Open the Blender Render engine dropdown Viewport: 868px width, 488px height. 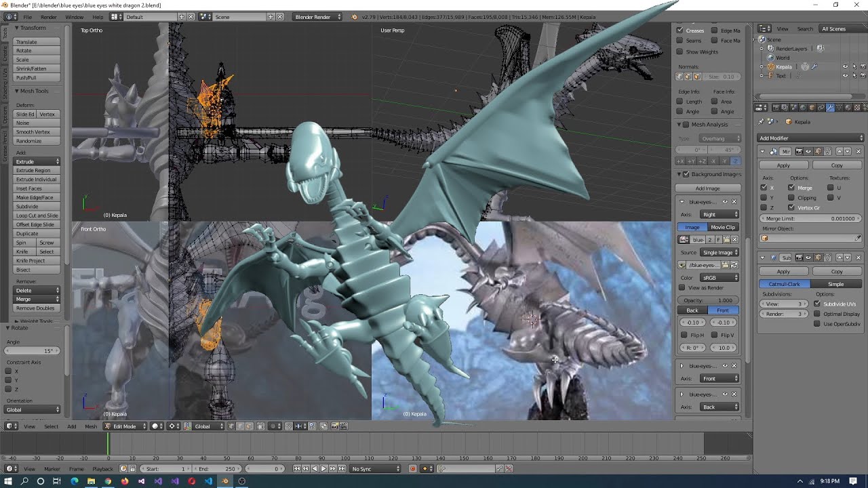tap(318, 16)
